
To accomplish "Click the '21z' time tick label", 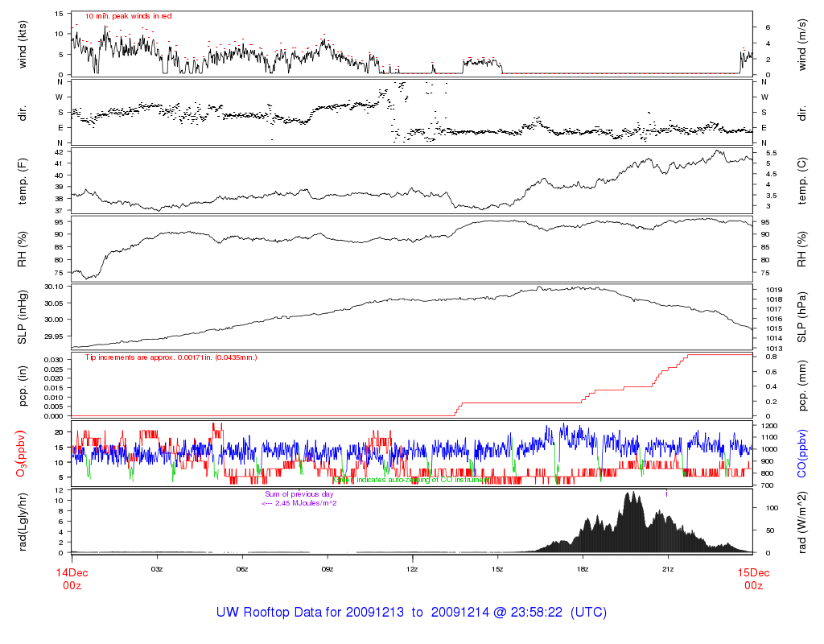I will [x=668, y=569].
